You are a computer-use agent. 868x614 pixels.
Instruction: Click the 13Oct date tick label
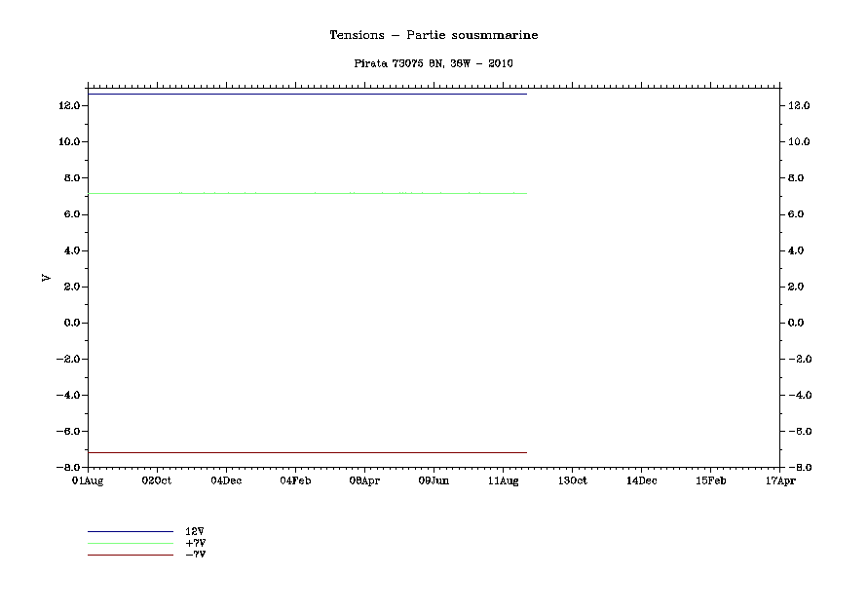572,480
